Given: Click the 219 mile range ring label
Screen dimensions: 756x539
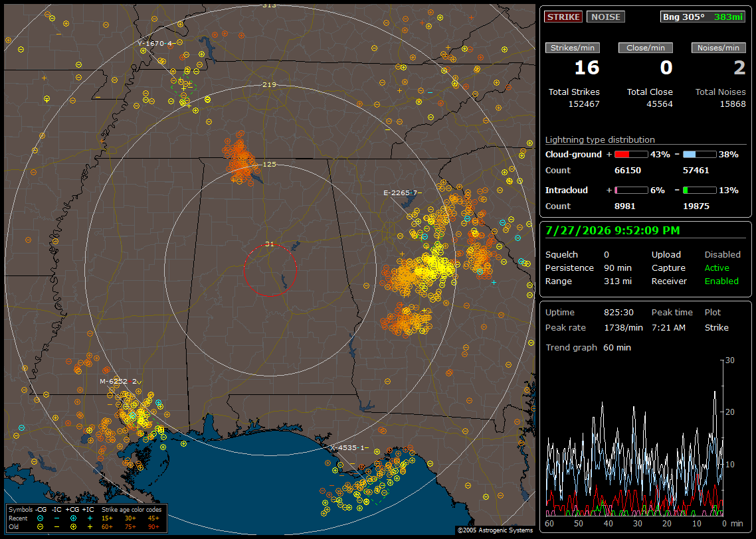Looking at the screenshot, I should (270, 84).
